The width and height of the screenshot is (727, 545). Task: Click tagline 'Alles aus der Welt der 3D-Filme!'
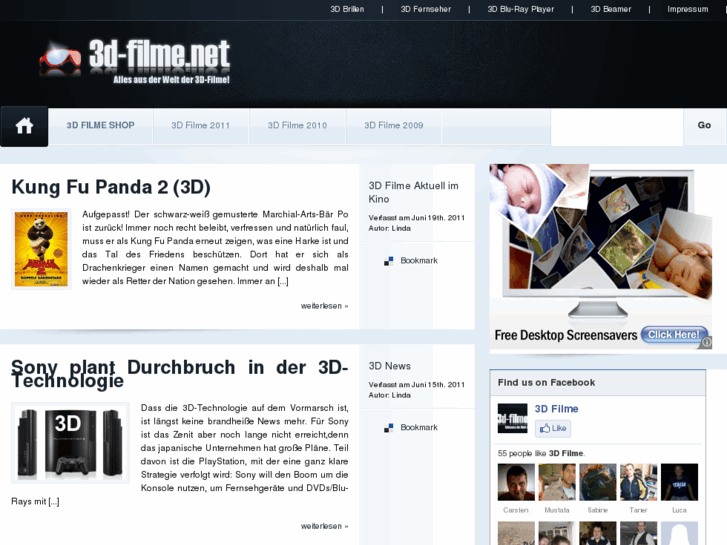[x=172, y=80]
